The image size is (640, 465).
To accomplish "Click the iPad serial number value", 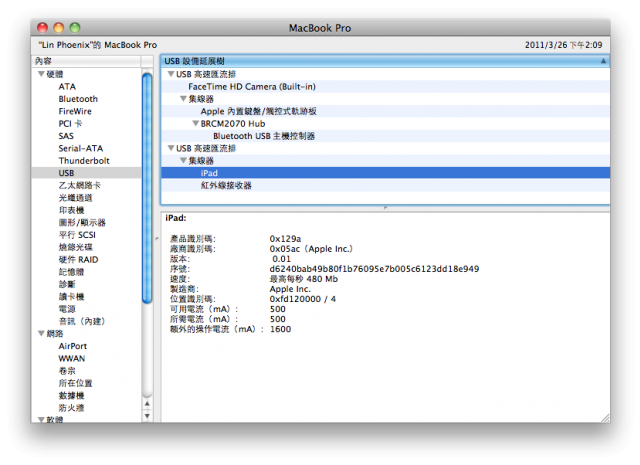I will (x=374, y=269).
